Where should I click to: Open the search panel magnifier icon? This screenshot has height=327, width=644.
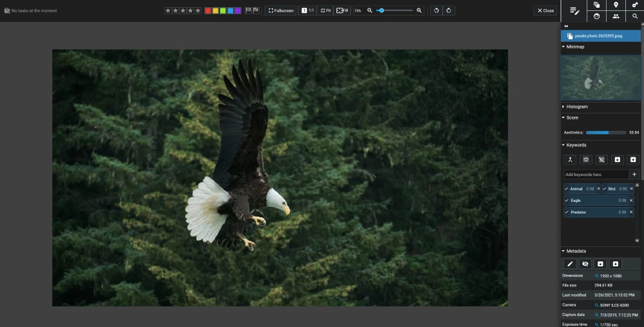tap(635, 16)
